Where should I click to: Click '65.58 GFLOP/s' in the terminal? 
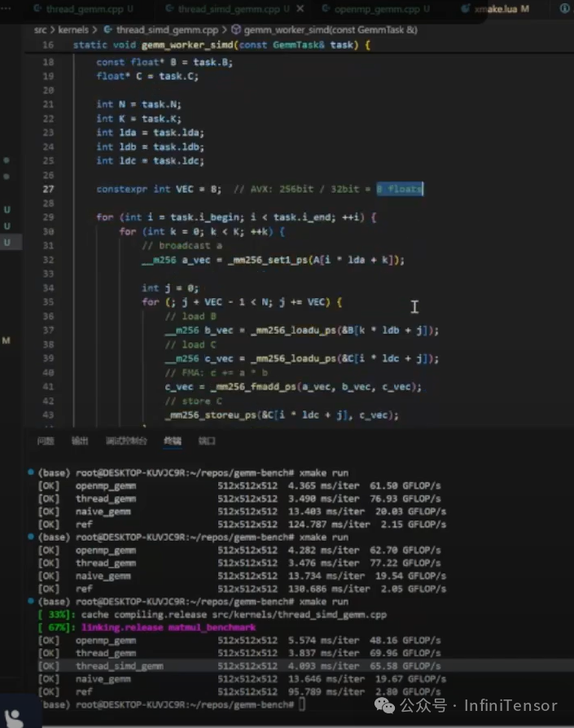[405, 666]
